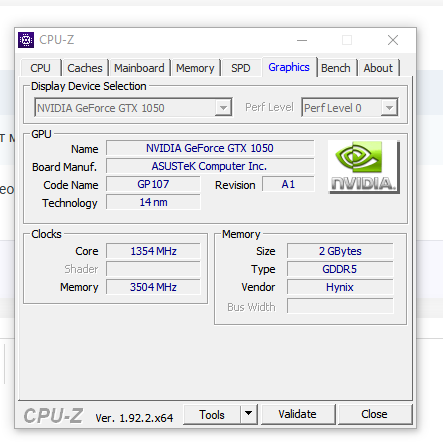The width and height of the screenshot is (443, 443).
Task: Click the ASUSTeK Computer Inc. value
Action: click(x=210, y=166)
